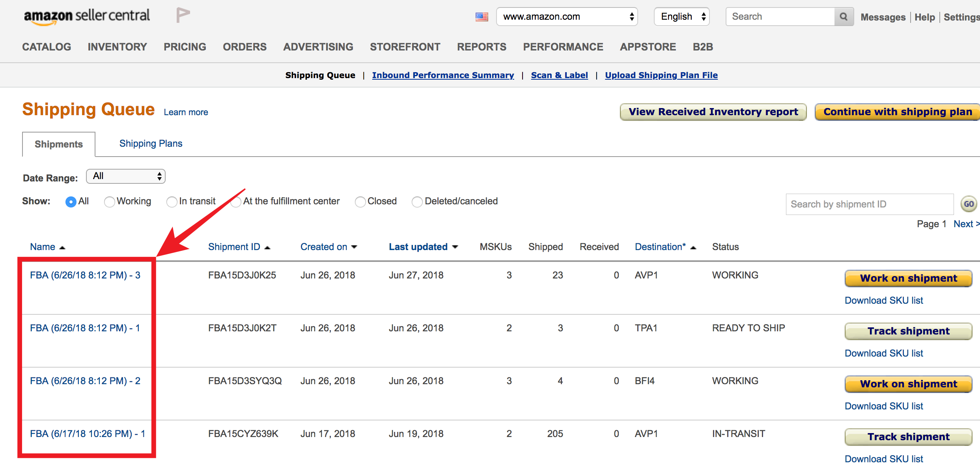Click the top Search input field
The image size is (980, 467).
(x=780, y=17)
